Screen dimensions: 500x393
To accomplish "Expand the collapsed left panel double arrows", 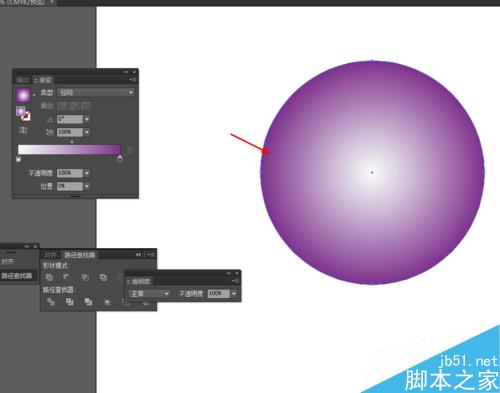I will click(x=27, y=246).
